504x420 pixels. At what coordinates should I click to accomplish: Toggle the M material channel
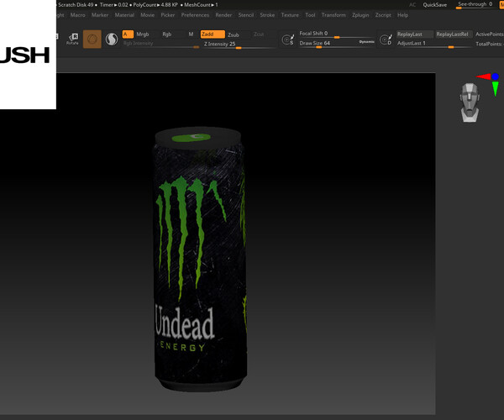point(191,34)
